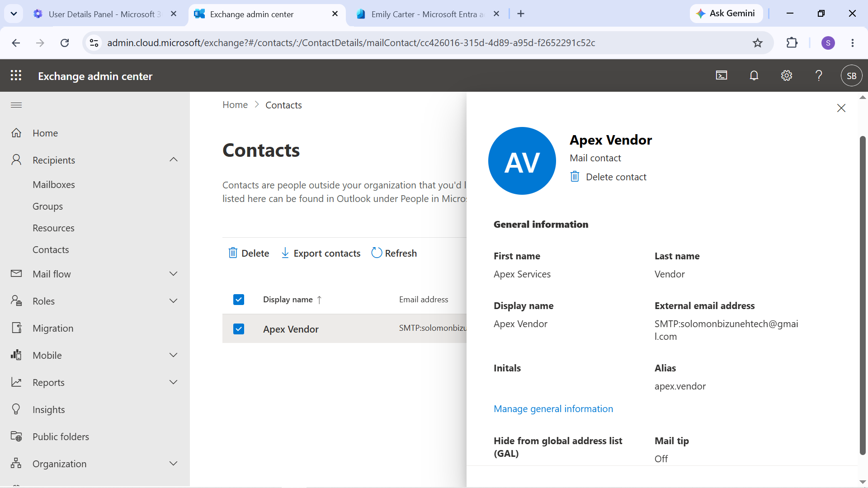Open notifications bell icon

[x=754, y=75]
